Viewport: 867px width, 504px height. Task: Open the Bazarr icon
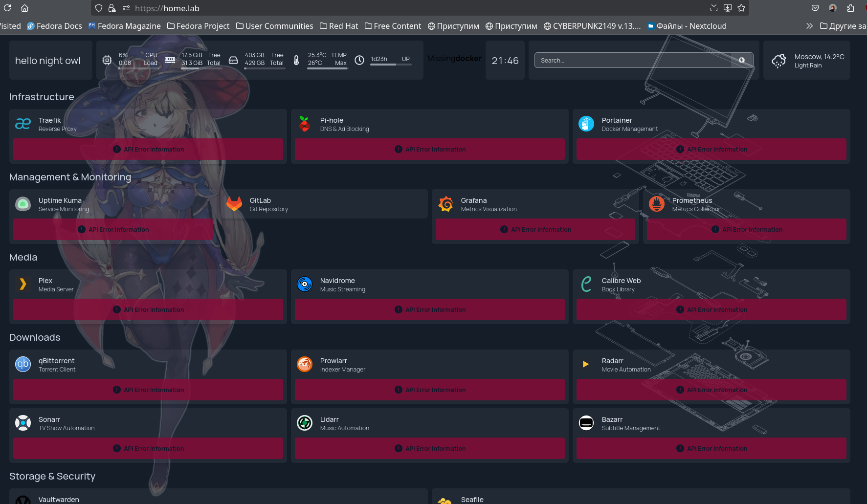[x=586, y=423]
